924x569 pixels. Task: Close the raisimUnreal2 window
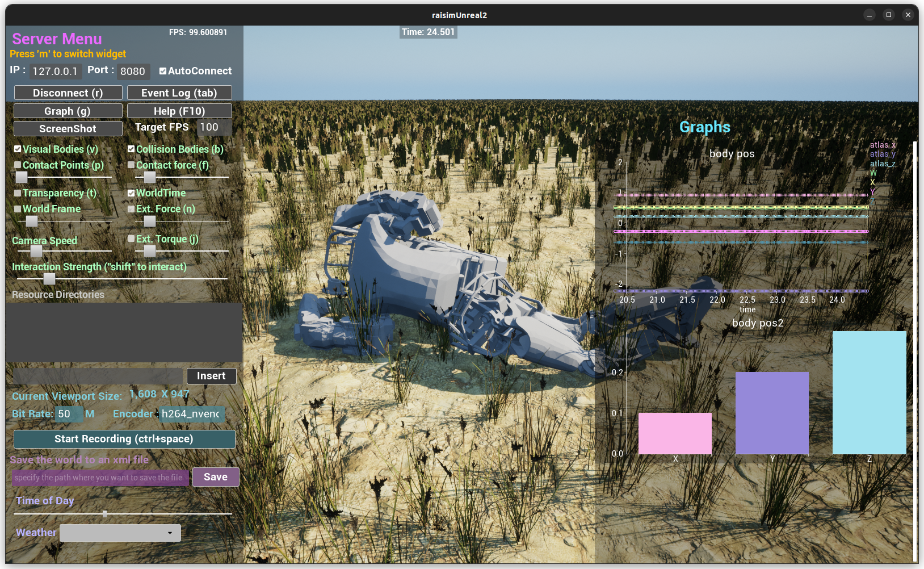(908, 15)
